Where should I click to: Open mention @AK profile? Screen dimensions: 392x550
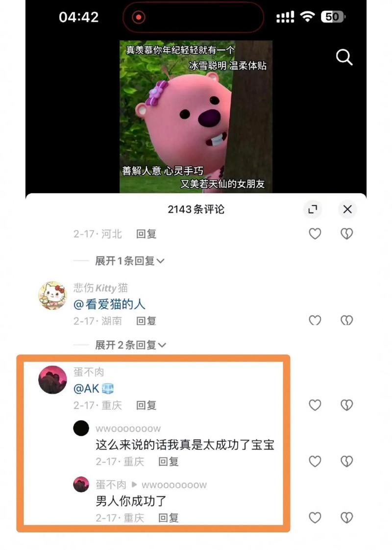93,388
